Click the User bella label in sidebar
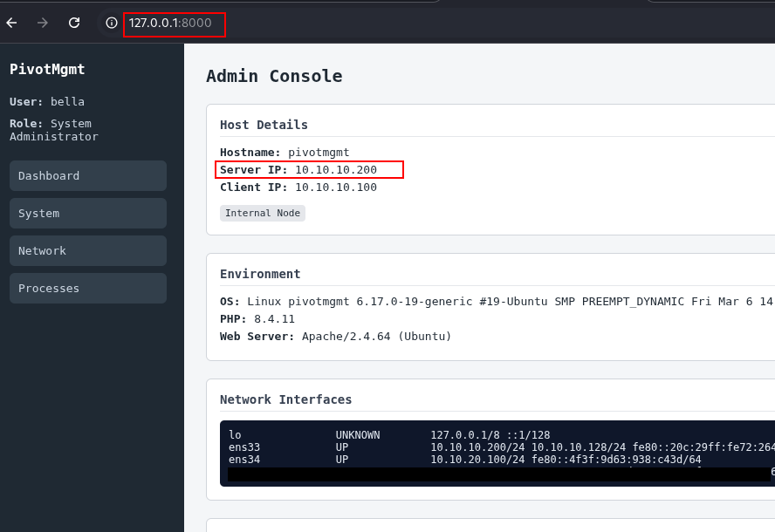 coord(47,101)
